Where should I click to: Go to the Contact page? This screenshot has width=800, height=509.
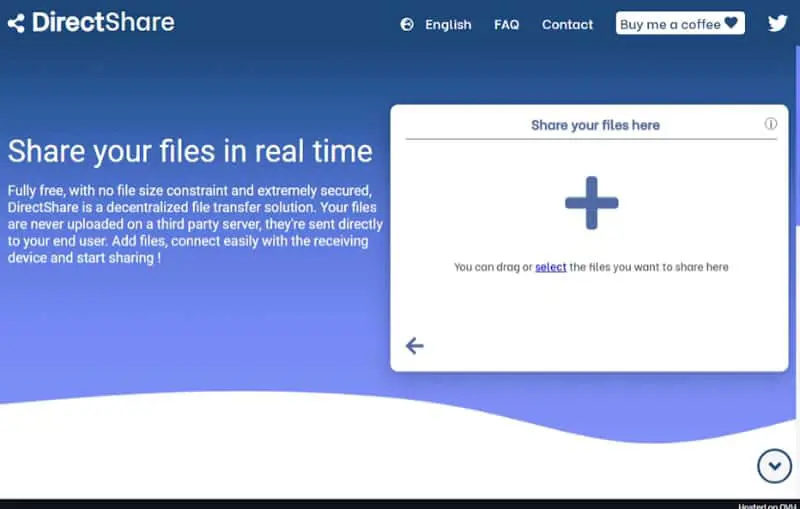tap(567, 24)
